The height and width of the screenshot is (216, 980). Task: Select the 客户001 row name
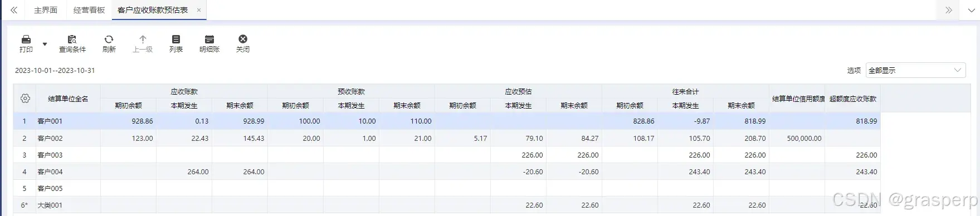pos(50,121)
